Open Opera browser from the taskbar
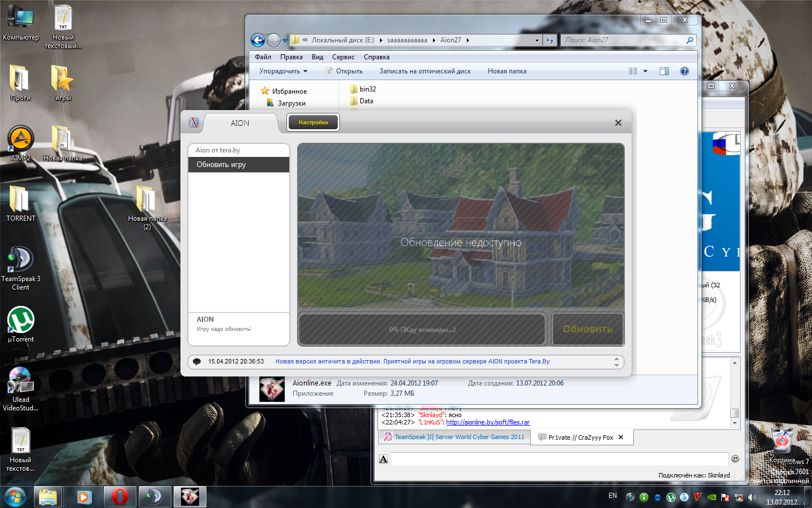Image resolution: width=812 pixels, height=508 pixels. [120, 497]
